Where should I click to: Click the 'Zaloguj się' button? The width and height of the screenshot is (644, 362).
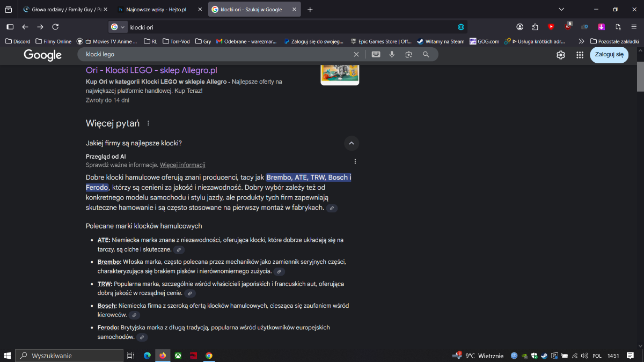pos(609,55)
